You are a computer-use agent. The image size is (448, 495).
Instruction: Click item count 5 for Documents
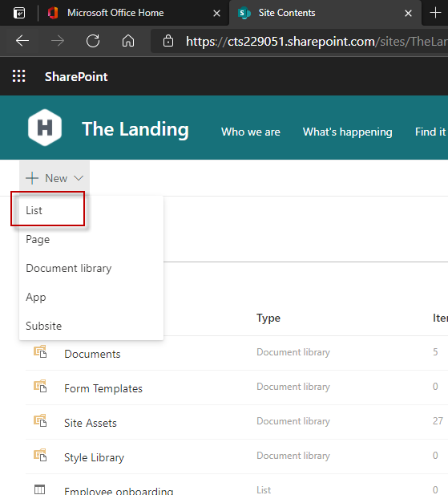pyautogui.click(x=435, y=351)
